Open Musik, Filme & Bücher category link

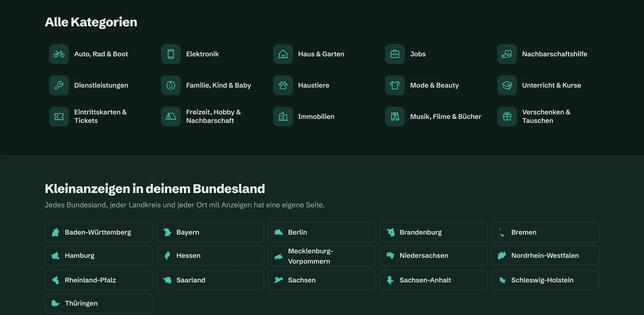pyautogui.click(x=433, y=117)
